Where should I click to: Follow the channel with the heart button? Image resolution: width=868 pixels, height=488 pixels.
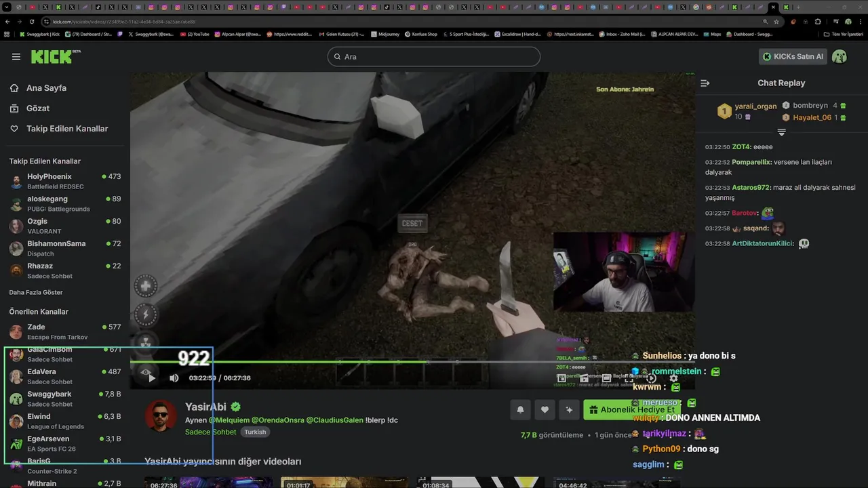[x=545, y=409]
